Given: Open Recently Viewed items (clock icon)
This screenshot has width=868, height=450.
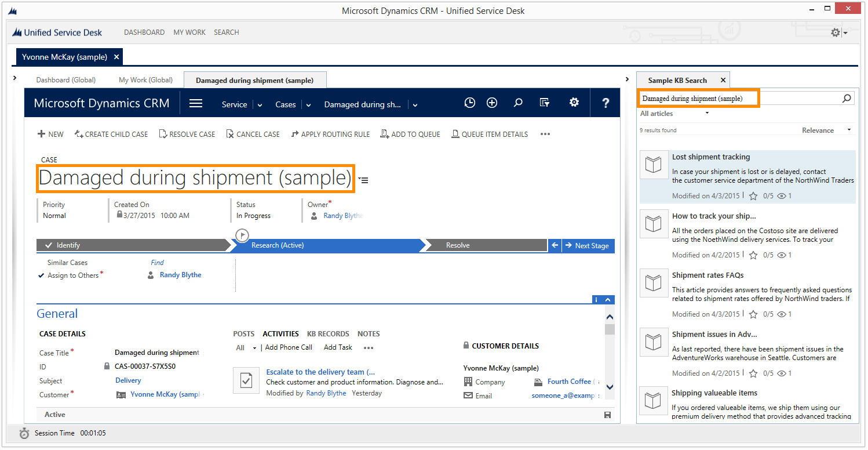Looking at the screenshot, I should point(469,102).
